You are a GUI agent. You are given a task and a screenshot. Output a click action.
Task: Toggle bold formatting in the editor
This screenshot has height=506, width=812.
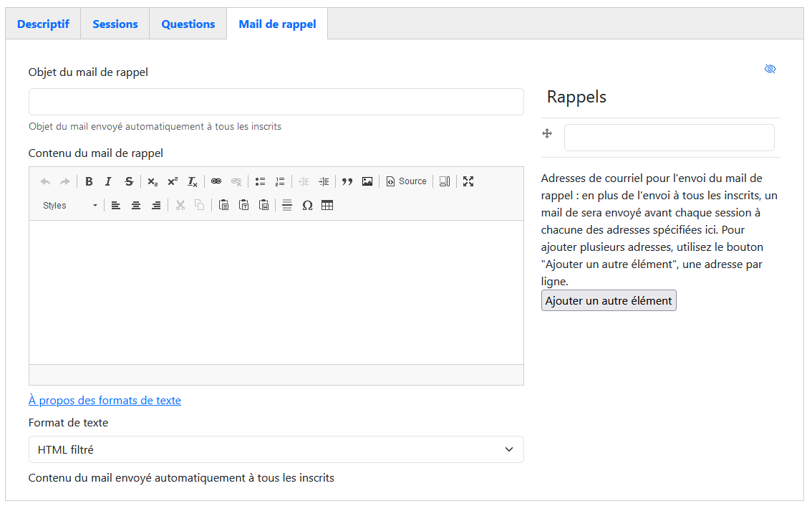click(89, 181)
